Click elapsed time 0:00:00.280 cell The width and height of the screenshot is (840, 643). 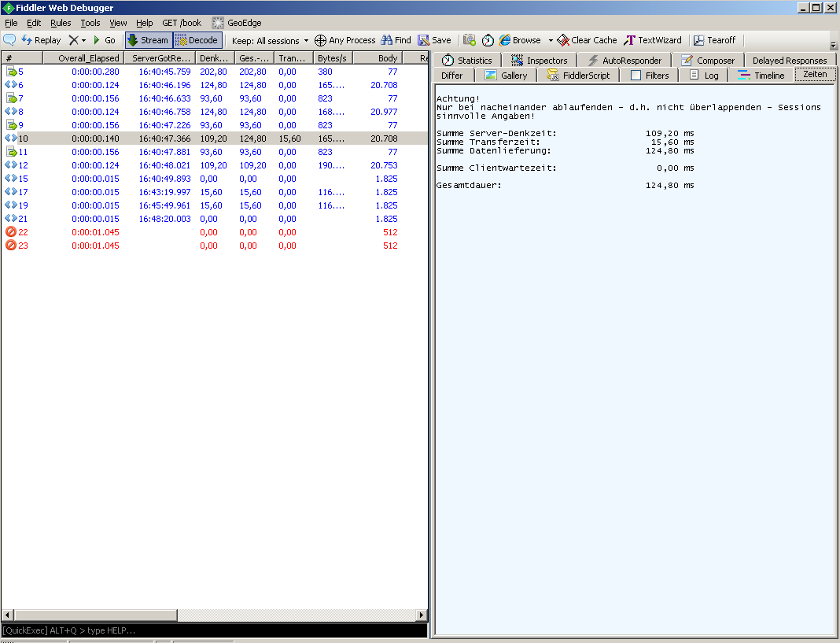[x=95, y=72]
